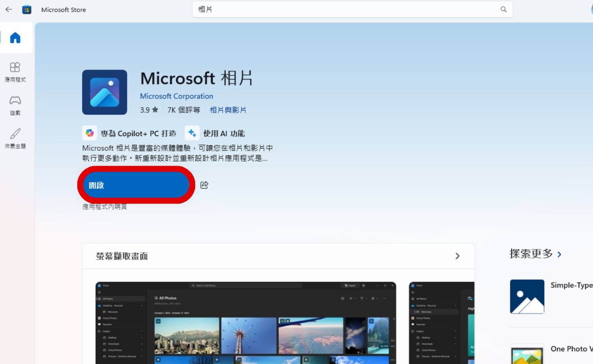Open the 相片與影片 category link
Screen dimensions: 593x364
tap(228, 110)
